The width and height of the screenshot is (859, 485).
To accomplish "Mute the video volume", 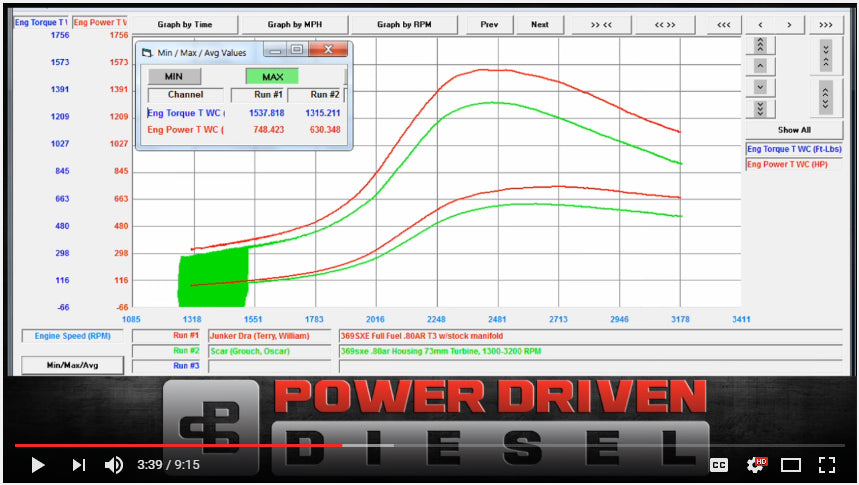I will coord(114,465).
